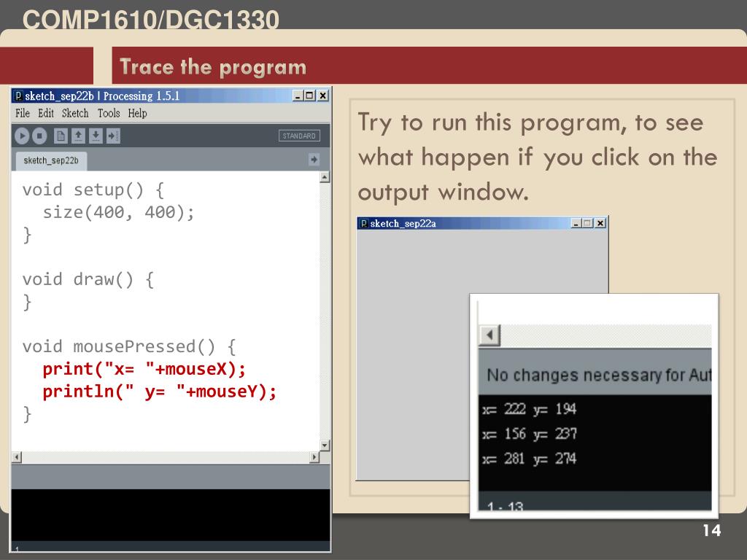Select the sketch_sep22b tab
This screenshot has width=747, height=560.
point(51,160)
